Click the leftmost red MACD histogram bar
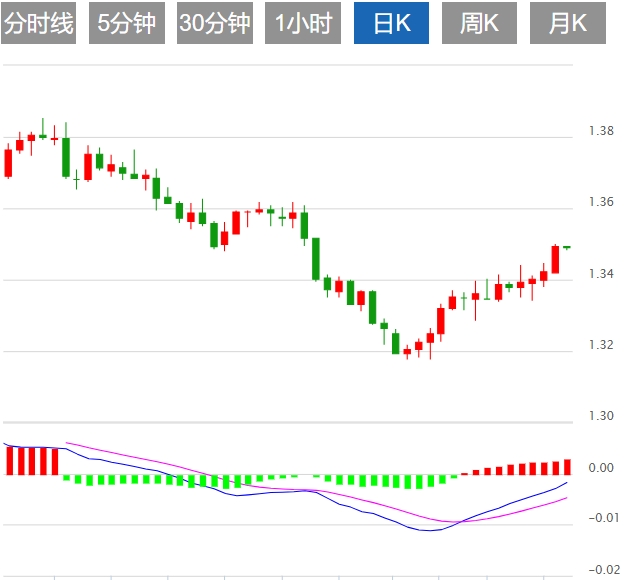The height and width of the screenshot is (580, 636). point(8,461)
